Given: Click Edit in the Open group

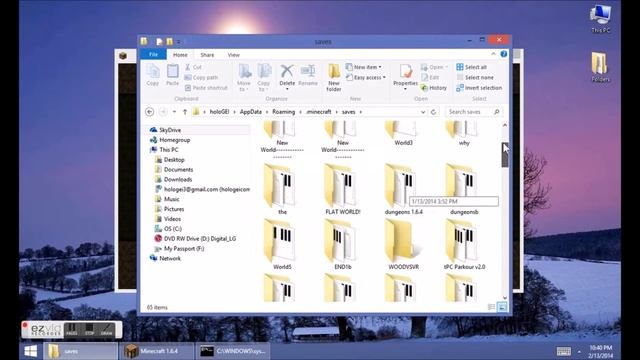Looking at the screenshot, I should point(430,77).
